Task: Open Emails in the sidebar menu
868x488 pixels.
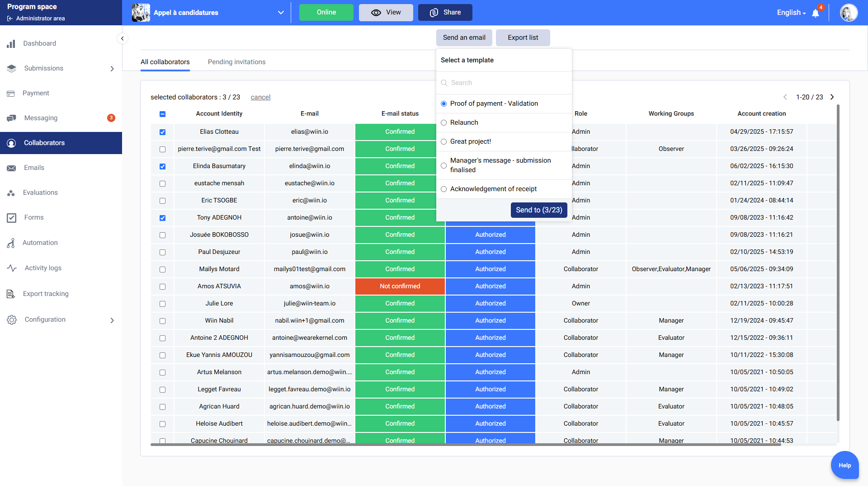Action: click(34, 168)
